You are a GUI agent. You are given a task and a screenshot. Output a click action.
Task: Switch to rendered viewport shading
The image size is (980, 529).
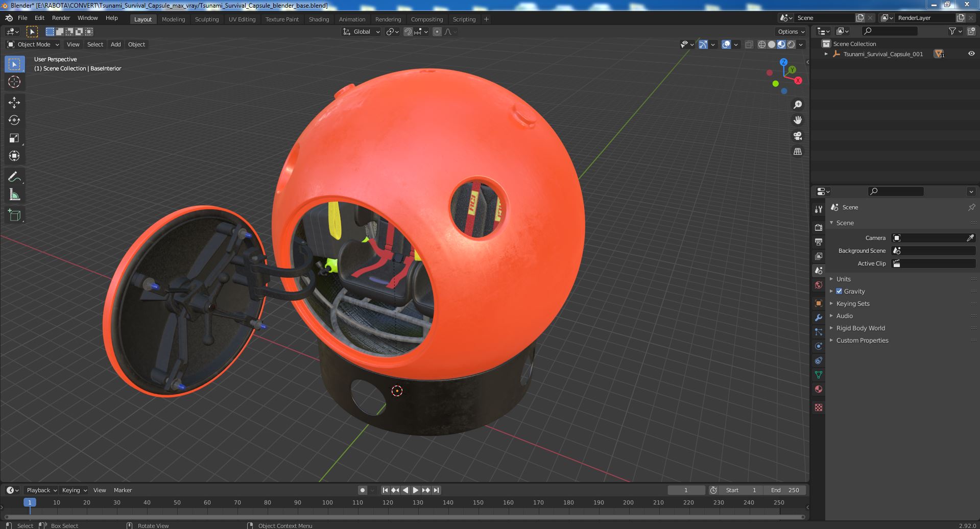point(791,44)
